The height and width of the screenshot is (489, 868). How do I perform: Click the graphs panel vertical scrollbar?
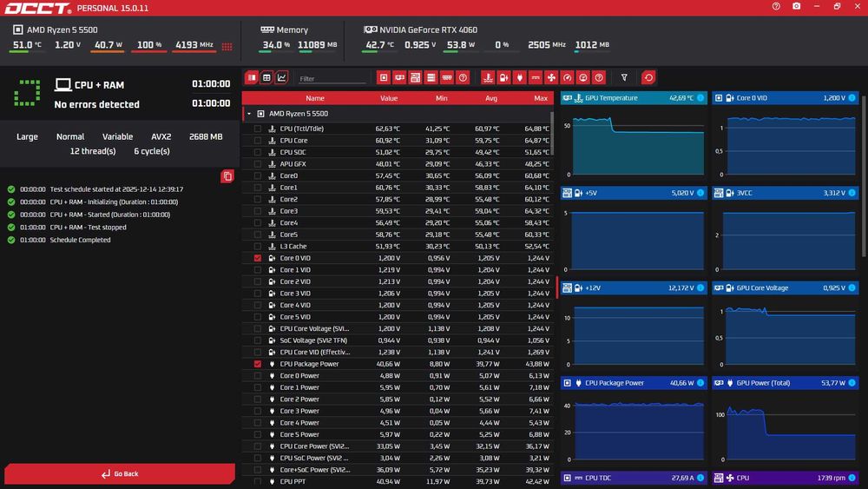pyautogui.click(x=865, y=175)
